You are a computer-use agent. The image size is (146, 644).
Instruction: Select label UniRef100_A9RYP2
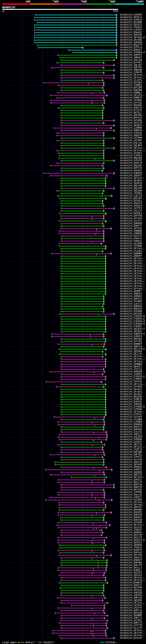click(131, 55)
